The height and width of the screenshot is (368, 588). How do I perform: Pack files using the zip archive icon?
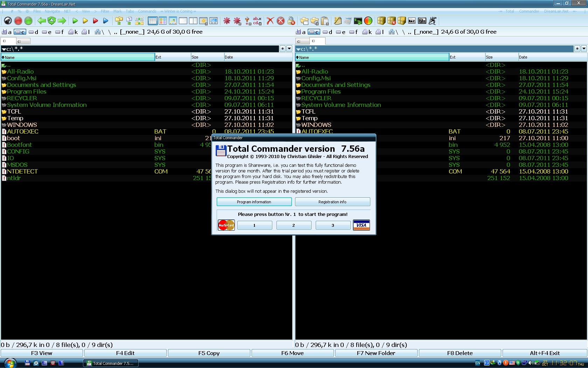[381, 21]
